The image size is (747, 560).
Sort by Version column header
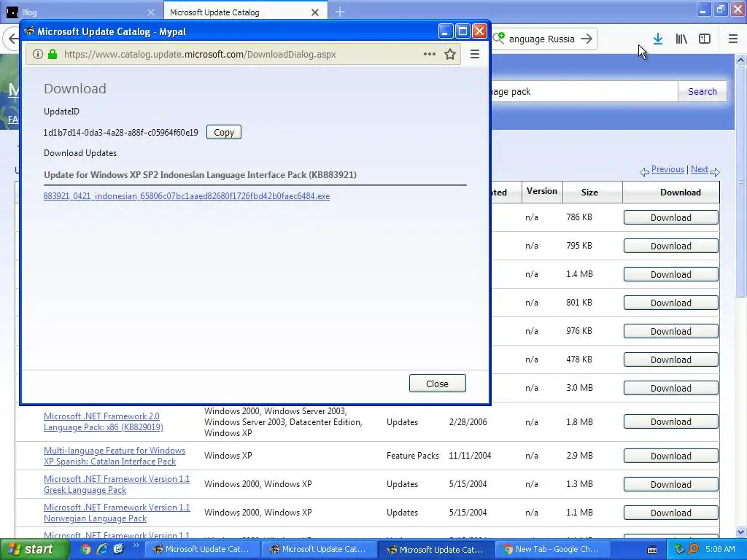click(x=542, y=192)
